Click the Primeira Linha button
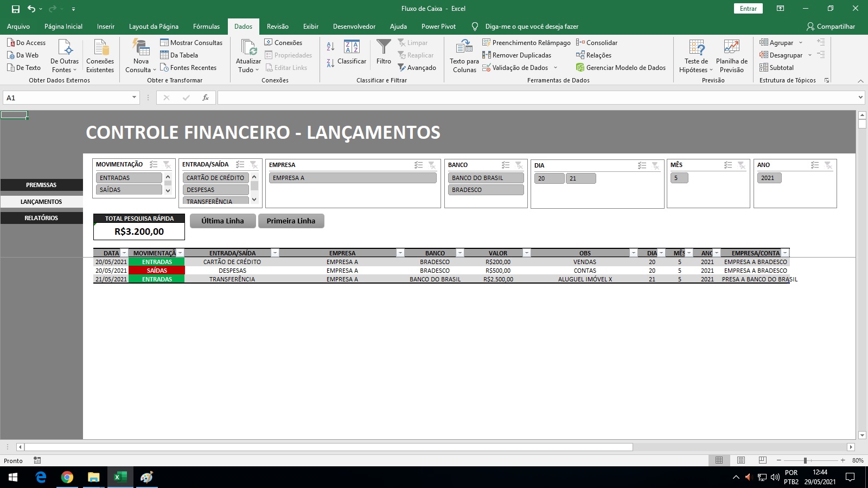Screen dimensions: 868x488 pos(291,221)
